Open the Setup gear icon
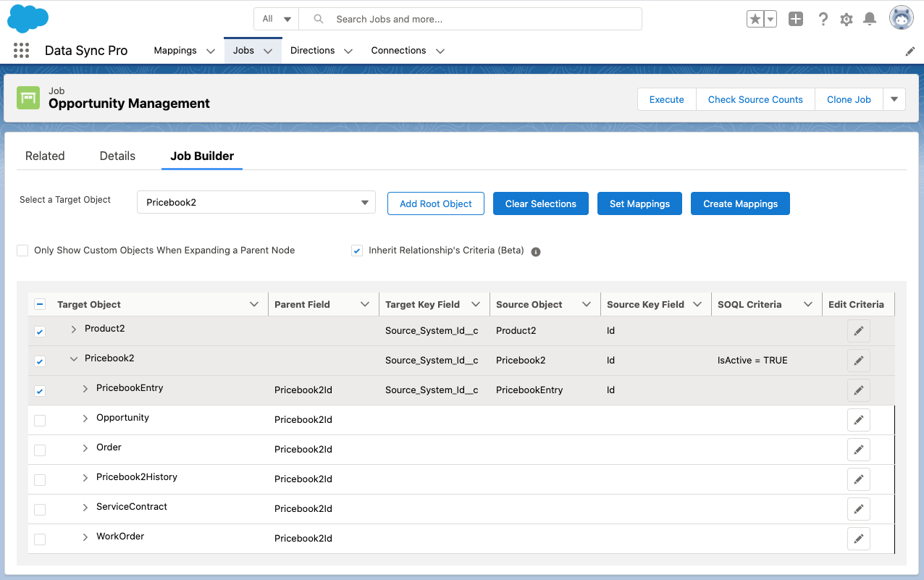Screen dimensions: 924x580 [847, 20]
